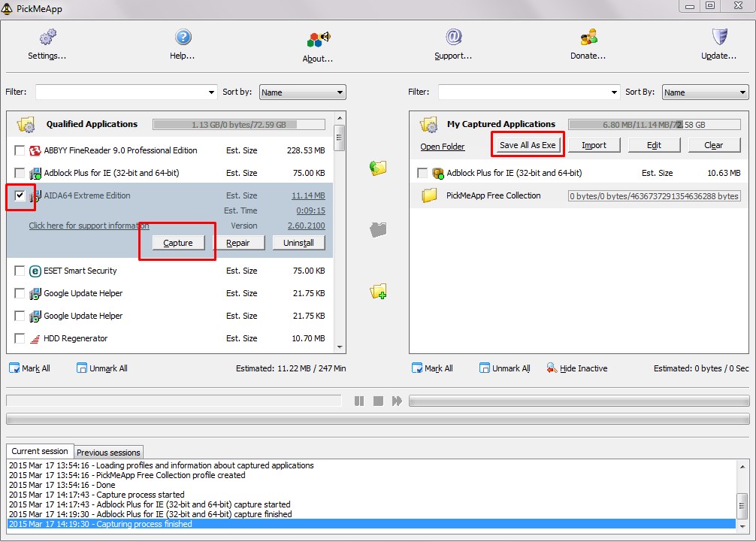Tick the ESET Smart Security checkbox

(20, 271)
